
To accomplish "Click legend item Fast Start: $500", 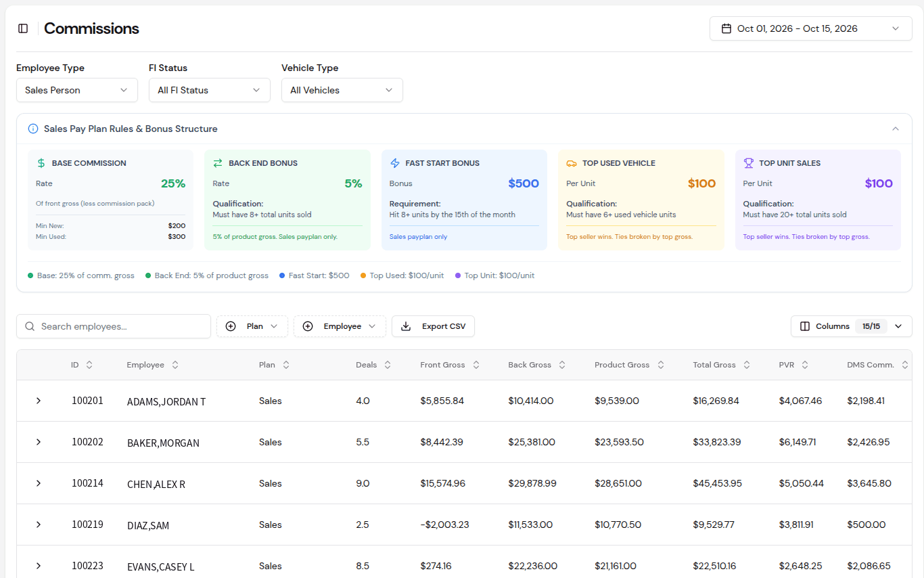I will click(x=315, y=275).
